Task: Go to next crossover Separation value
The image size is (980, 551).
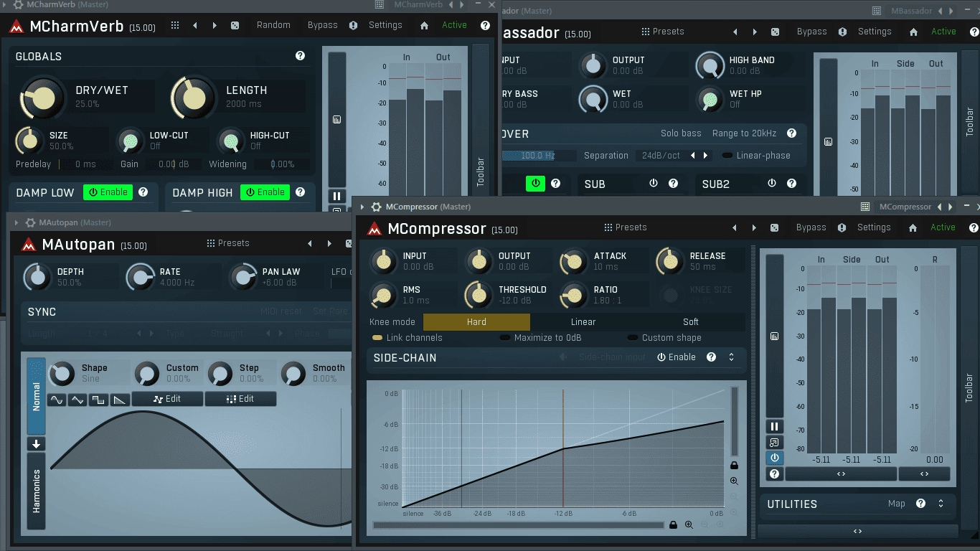Action: (705, 155)
